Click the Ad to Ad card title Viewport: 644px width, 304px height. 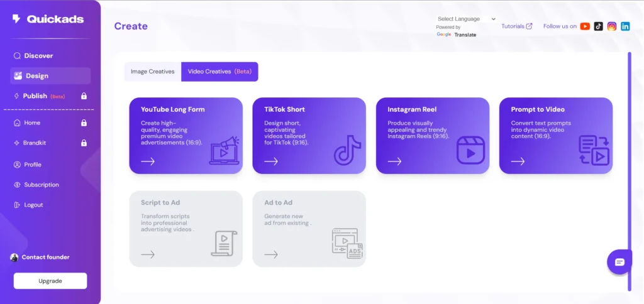point(279,203)
